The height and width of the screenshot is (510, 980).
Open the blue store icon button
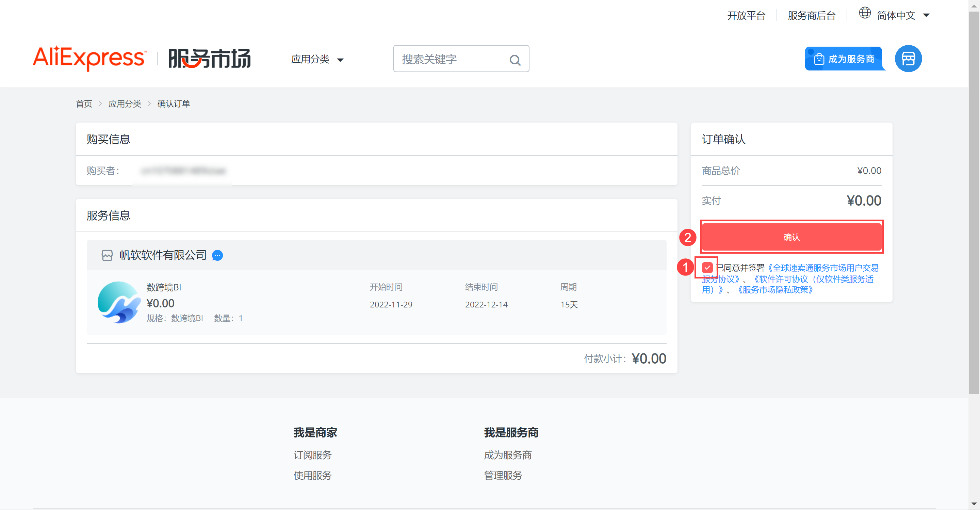coord(908,59)
